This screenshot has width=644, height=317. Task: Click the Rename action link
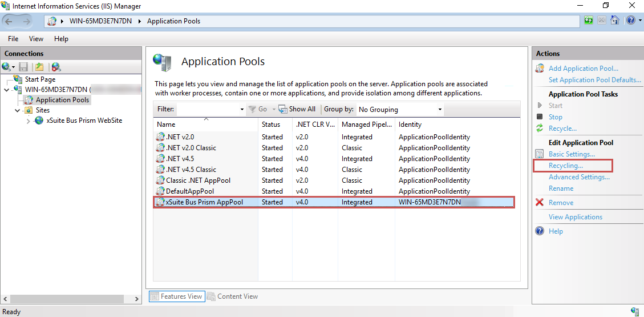[x=561, y=188]
